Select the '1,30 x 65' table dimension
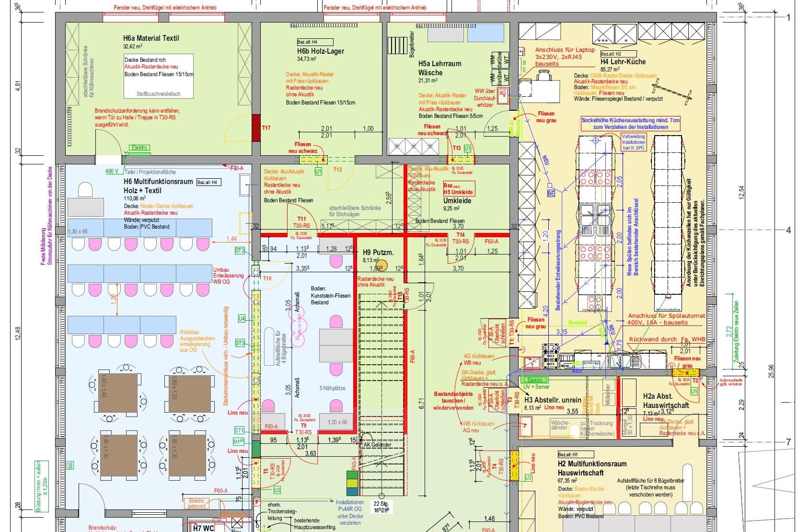Image resolution: width=798 pixels, height=532 pixels. [78, 231]
